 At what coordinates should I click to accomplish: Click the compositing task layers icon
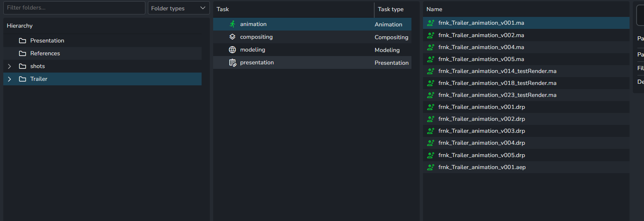point(232,37)
